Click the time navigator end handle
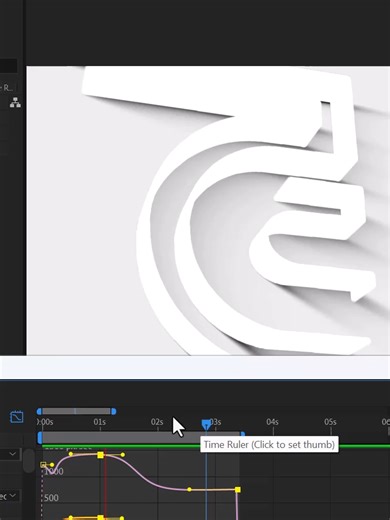This screenshot has height=520, width=390. click(114, 411)
